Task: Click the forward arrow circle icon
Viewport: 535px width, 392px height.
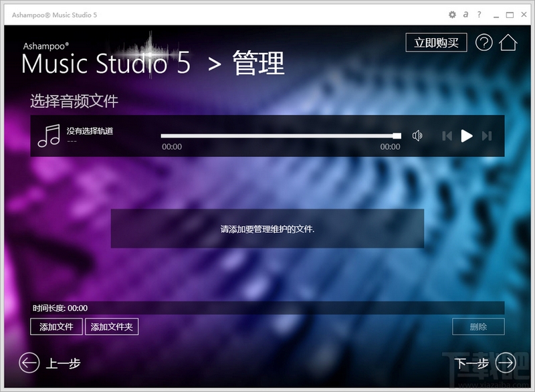Action: point(505,362)
